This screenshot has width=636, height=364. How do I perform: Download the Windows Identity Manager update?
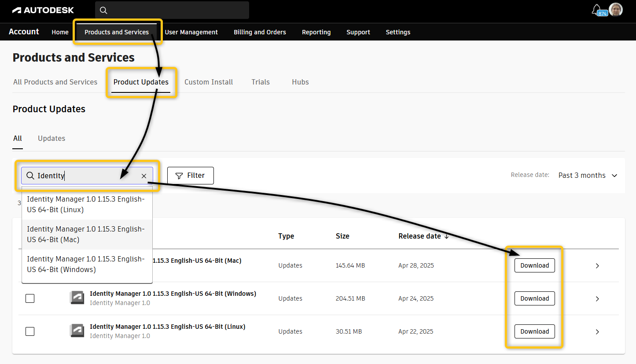tap(534, 298)
